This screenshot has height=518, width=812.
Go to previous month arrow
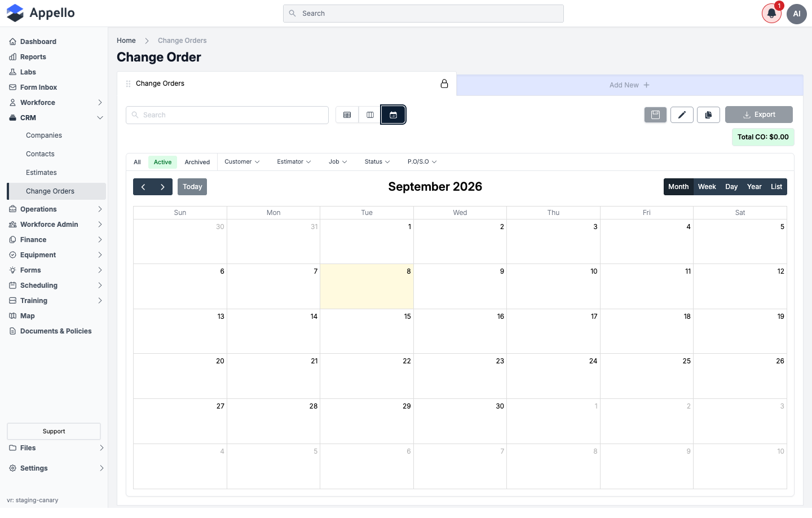pos(143,187)
